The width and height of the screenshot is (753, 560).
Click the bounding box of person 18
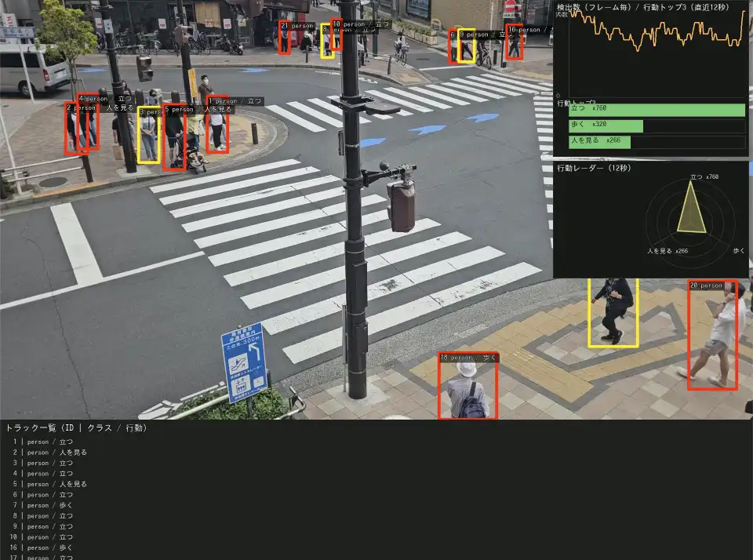(467, 385)
